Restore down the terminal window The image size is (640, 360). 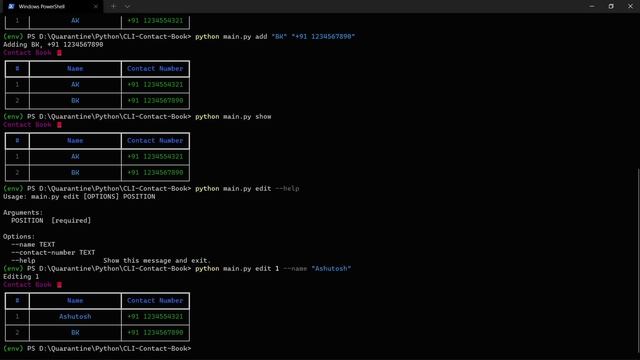(611, 6)
